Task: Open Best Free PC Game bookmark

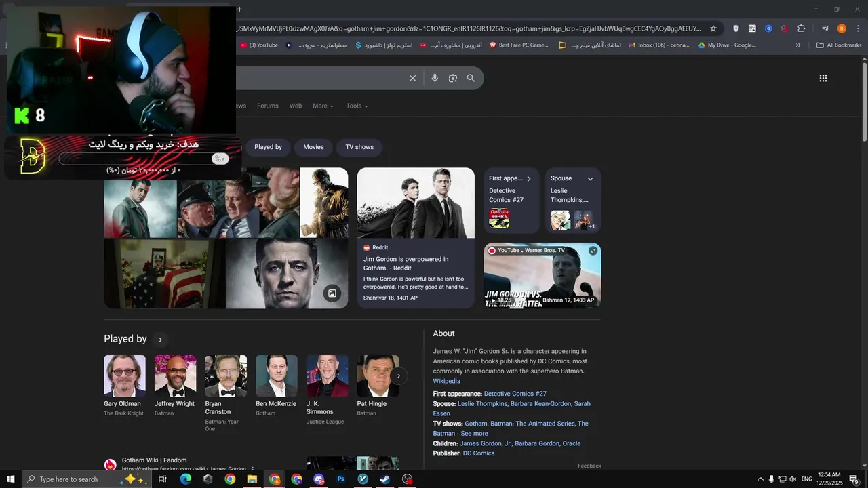Action: pos(518,45)
